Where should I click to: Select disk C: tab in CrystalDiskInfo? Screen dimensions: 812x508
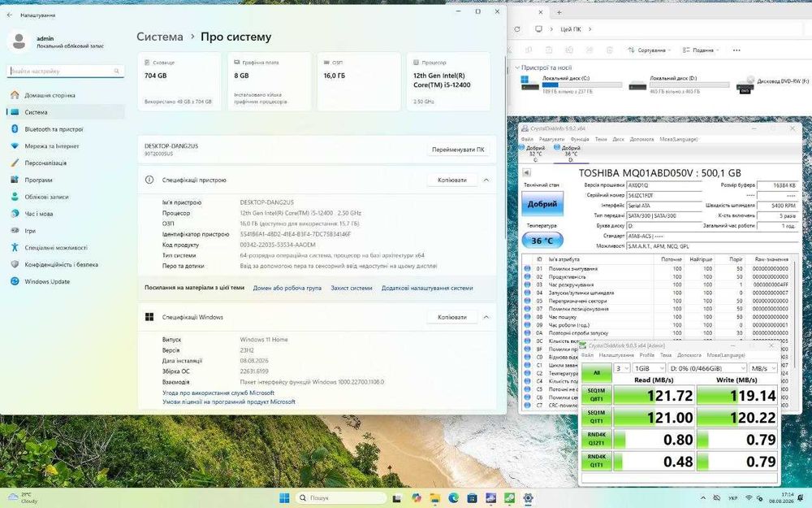pos(533,154)
